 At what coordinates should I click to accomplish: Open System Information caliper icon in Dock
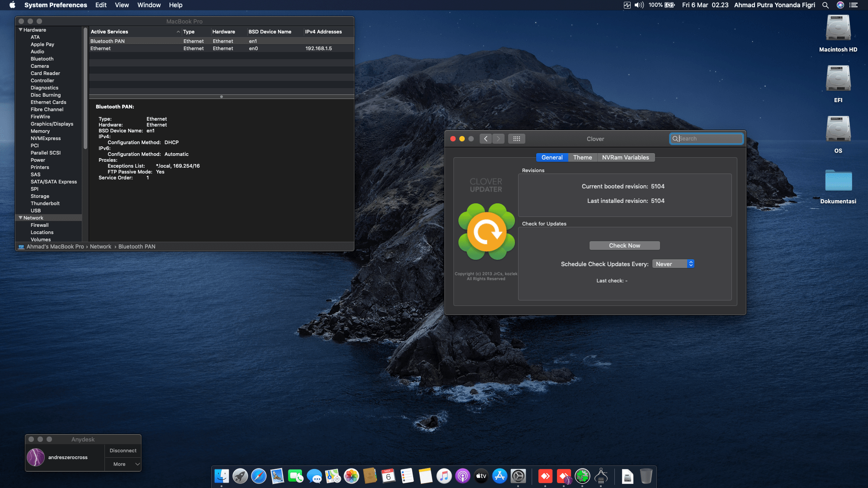pos(601,476)
